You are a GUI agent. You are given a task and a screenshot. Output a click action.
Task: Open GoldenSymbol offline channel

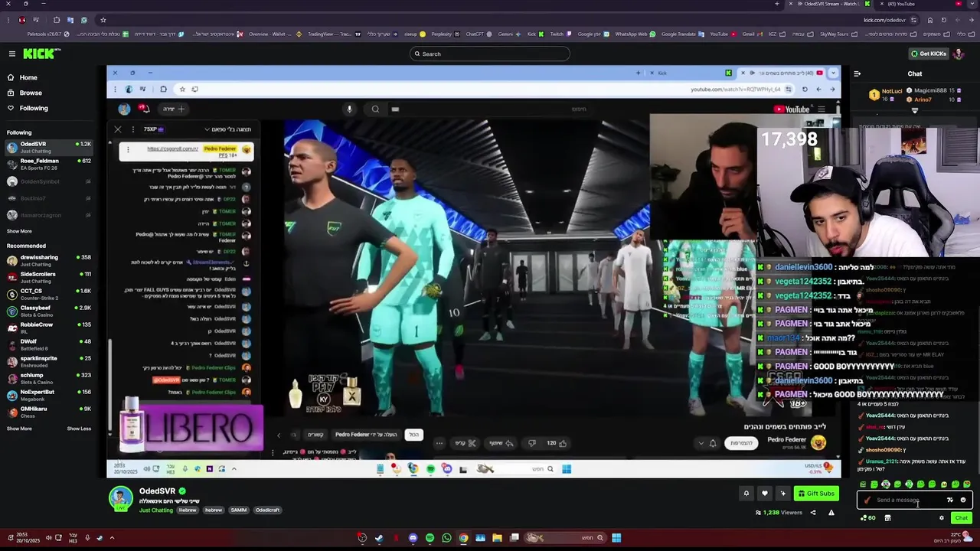pyautogui.click(x=49, y=181)
